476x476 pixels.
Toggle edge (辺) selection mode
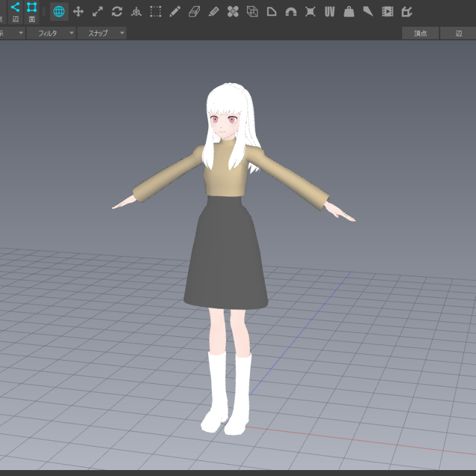coord(15,12)
